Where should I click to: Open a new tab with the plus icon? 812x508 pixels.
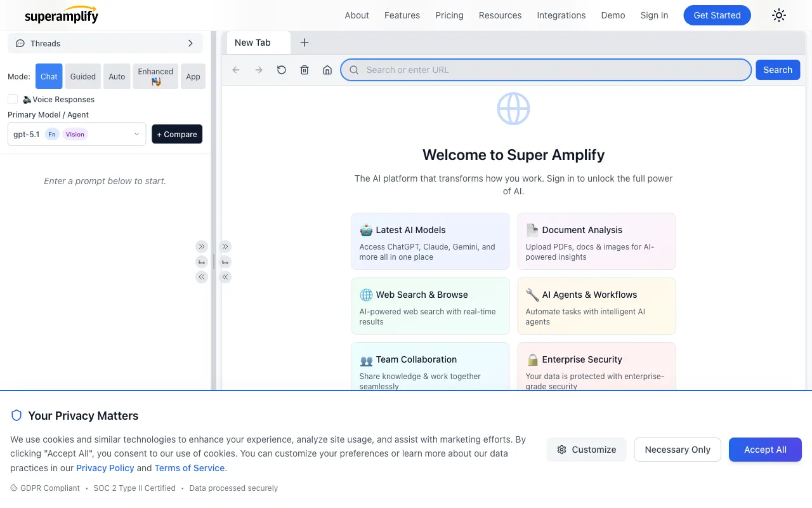click(304, 43)
